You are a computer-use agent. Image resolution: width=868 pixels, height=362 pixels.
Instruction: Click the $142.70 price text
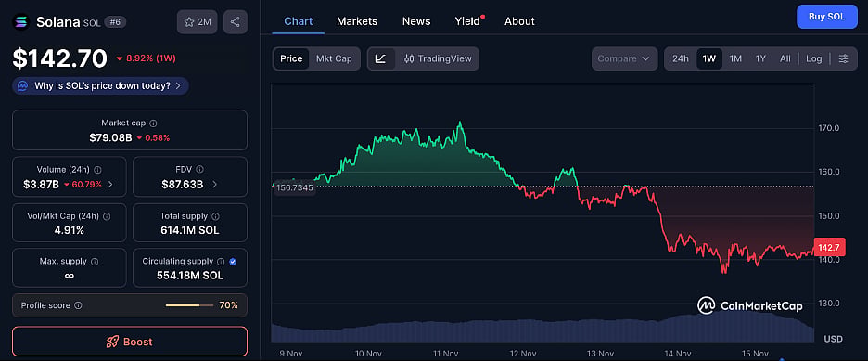[59, 58]
